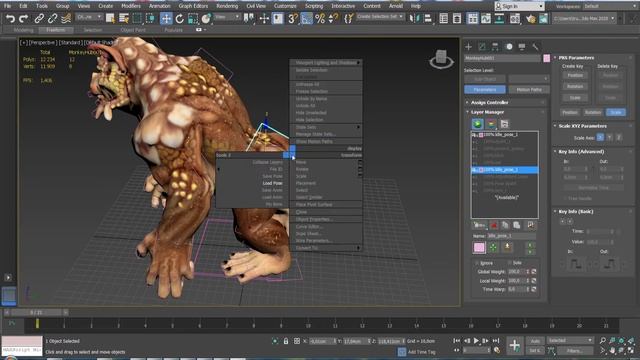The width and height of the screenshot is (640, 360).
Task: Activate the Scale controller button in PRS Parameters
Action: tap(616, 112)
